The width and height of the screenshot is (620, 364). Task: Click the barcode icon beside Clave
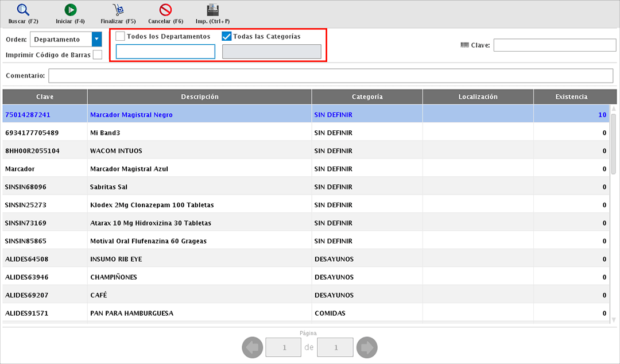pos(464,45)
